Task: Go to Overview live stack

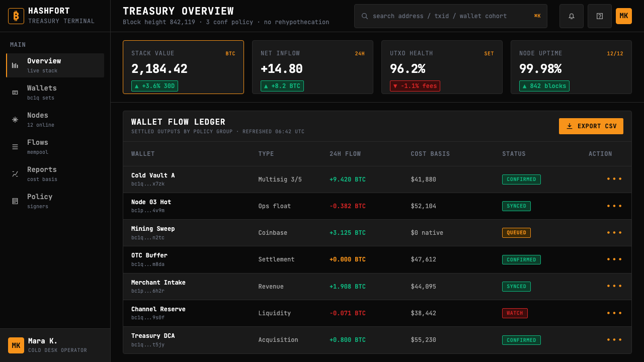Action: click(55, 65)
